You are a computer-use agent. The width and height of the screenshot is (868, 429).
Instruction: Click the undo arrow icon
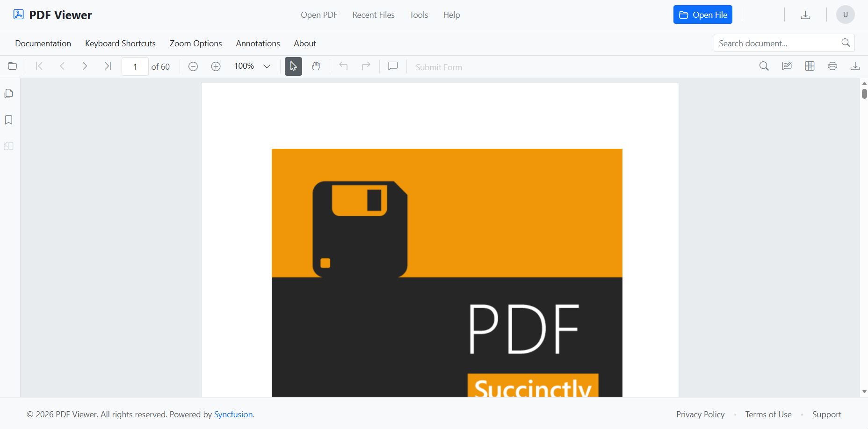343,66
